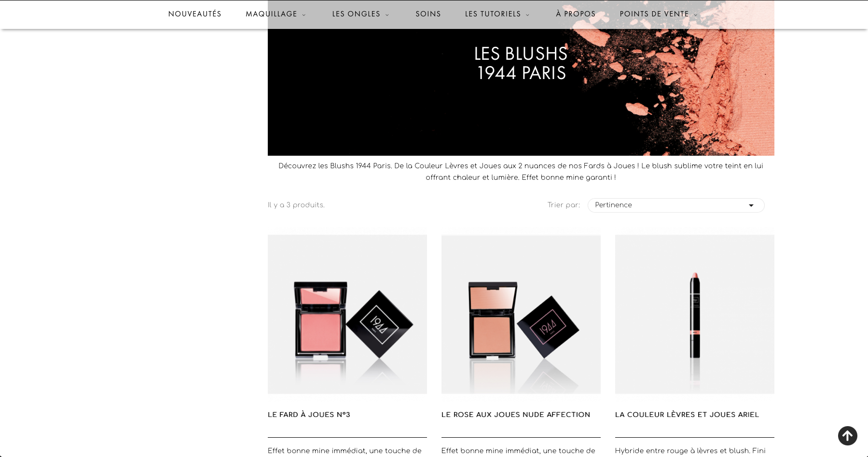The width and height of the screenshot is (868, 457).
Task: Click the scroll-to-top arrow icon
Action: 847,436
